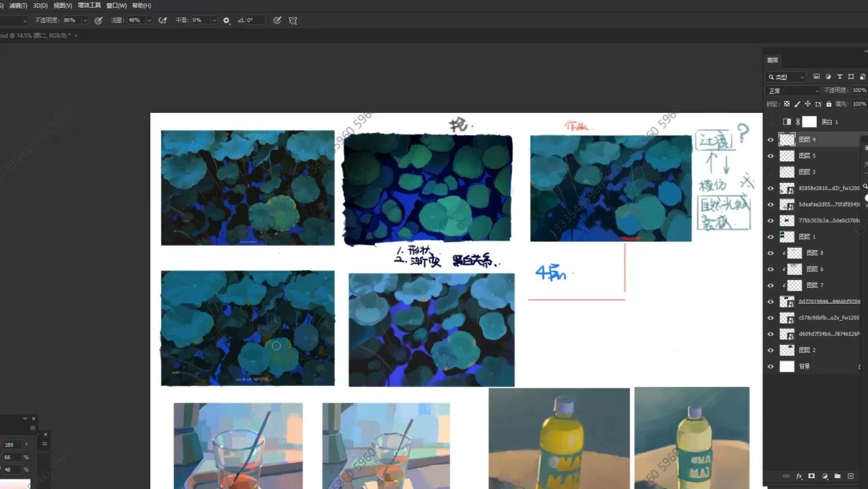The height and width of the screenshot is (489, 868).
Task: Lock all padlock icon
Action: pos(829,104)
